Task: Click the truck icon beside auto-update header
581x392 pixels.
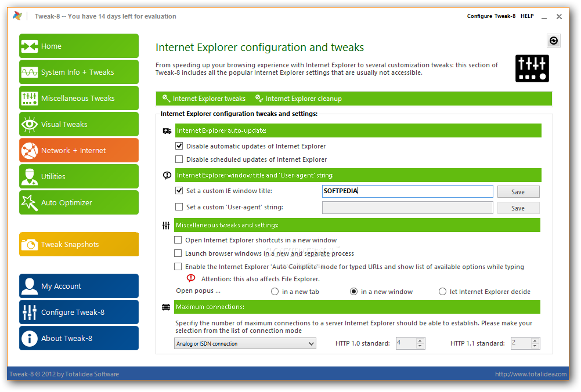Action: 167,131
